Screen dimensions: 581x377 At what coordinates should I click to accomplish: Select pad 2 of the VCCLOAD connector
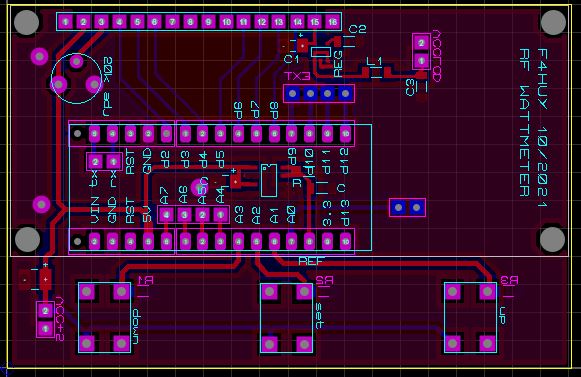(421, 43)
